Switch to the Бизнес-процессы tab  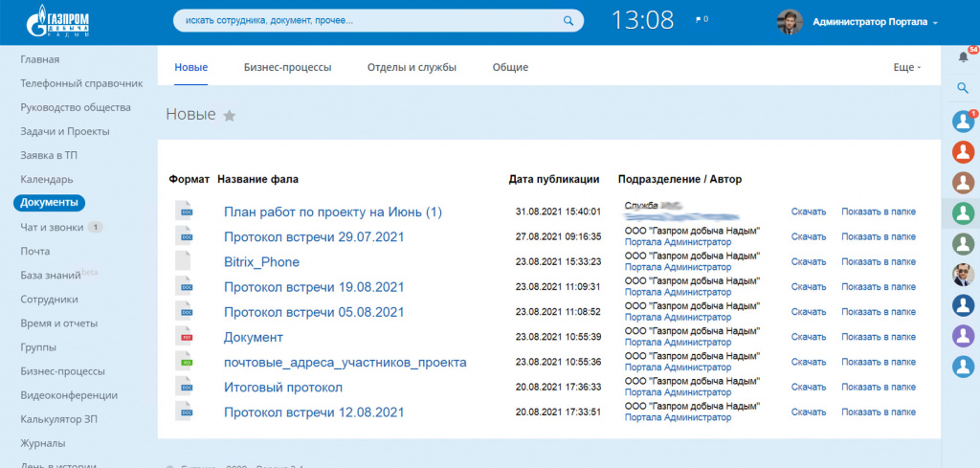point(287,68)
